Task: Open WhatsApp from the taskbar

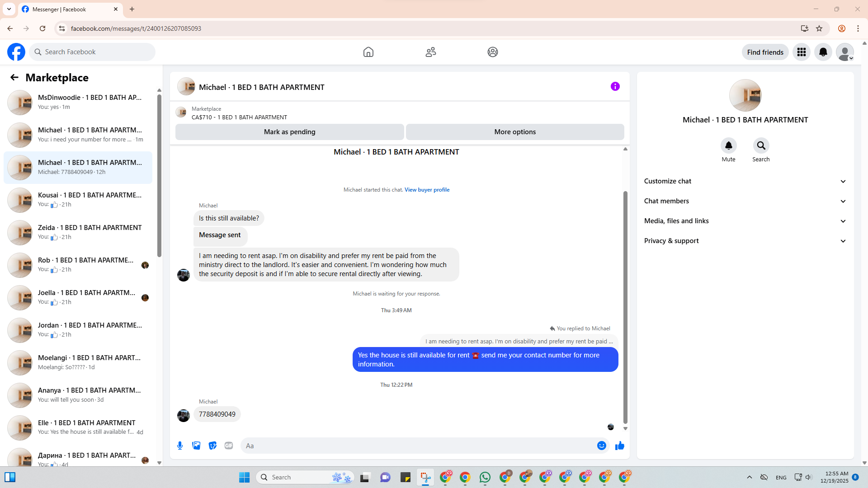Action: coord(485,477)
